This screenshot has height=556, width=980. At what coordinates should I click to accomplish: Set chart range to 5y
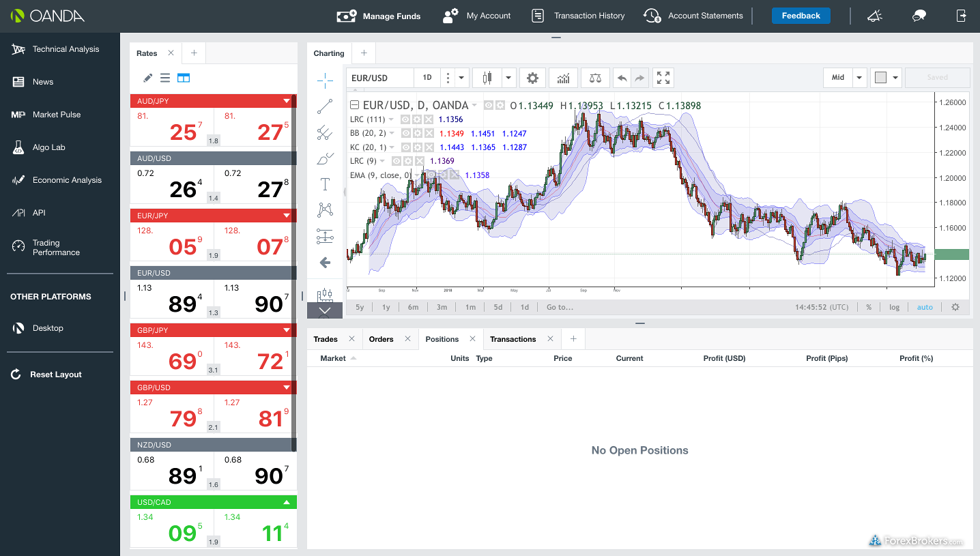(360, 307)
